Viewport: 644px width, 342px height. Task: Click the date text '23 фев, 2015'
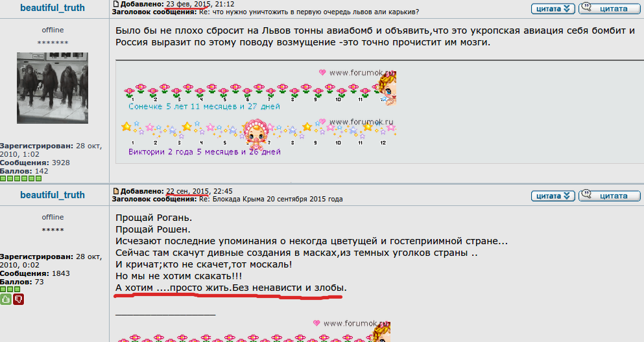point(188,4)
